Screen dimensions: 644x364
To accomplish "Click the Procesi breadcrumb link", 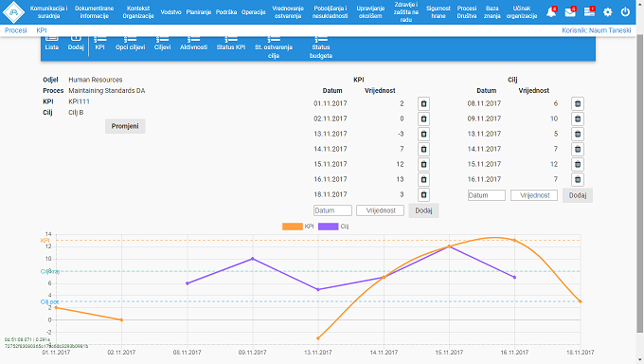I will tap(15, 30).
